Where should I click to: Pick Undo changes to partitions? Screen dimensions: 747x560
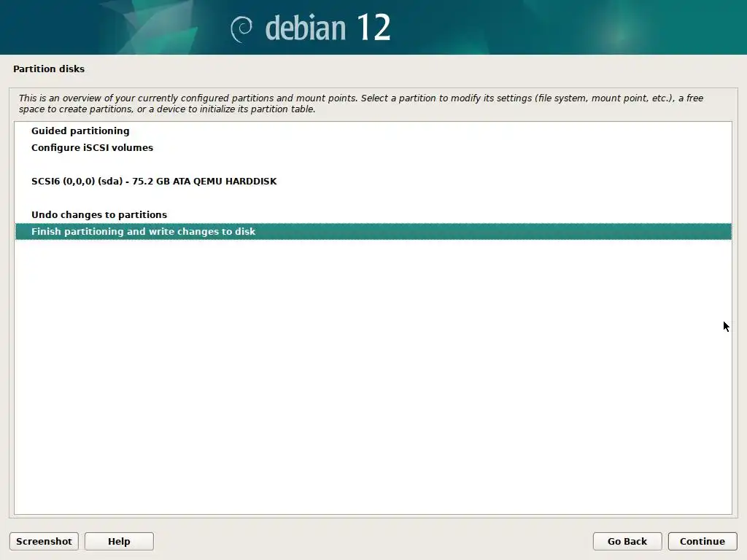click(x=373, y=215)
